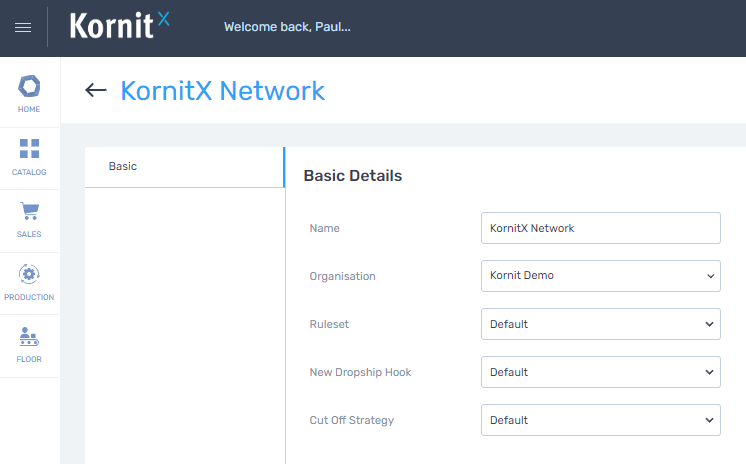The image size is (746, 464).
Task: Select the Basic tab
Action: tap(185, 167)
